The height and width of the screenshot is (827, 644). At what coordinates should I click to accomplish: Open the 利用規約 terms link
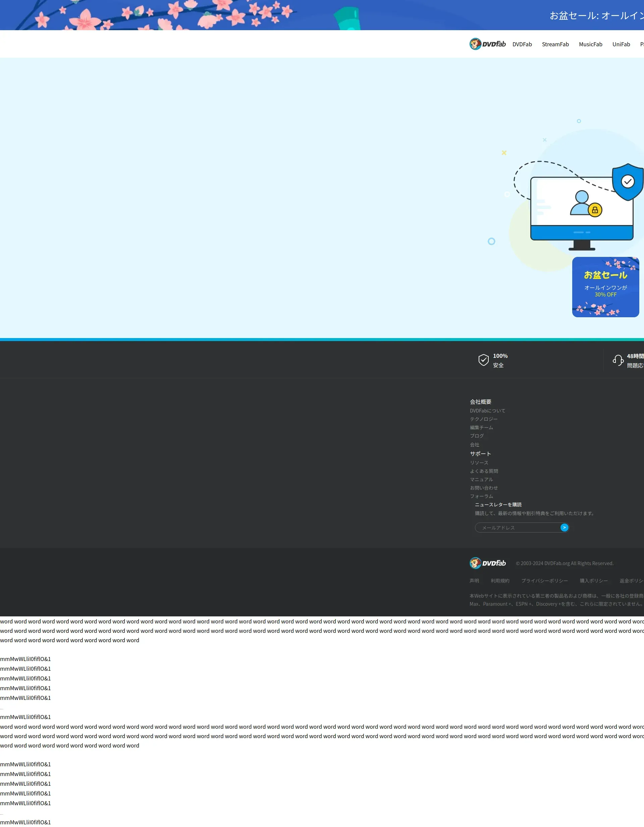500,581
